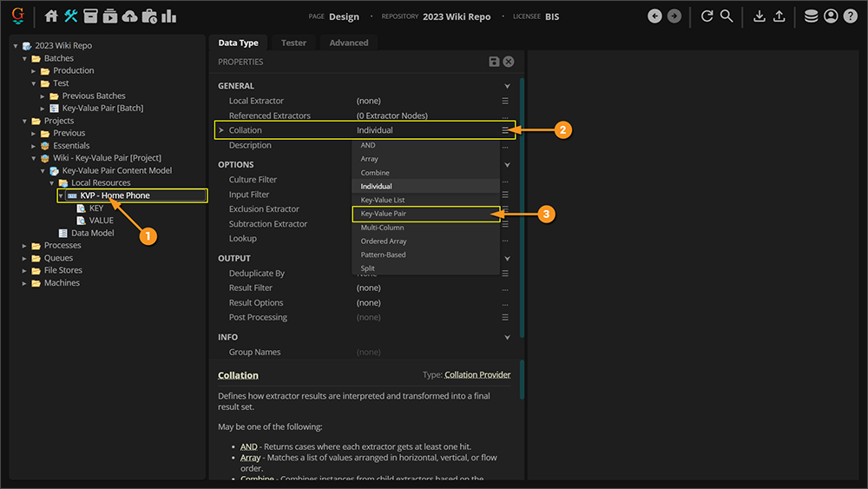Open the Home page icon
868x489 pixels.
point(51,16)
